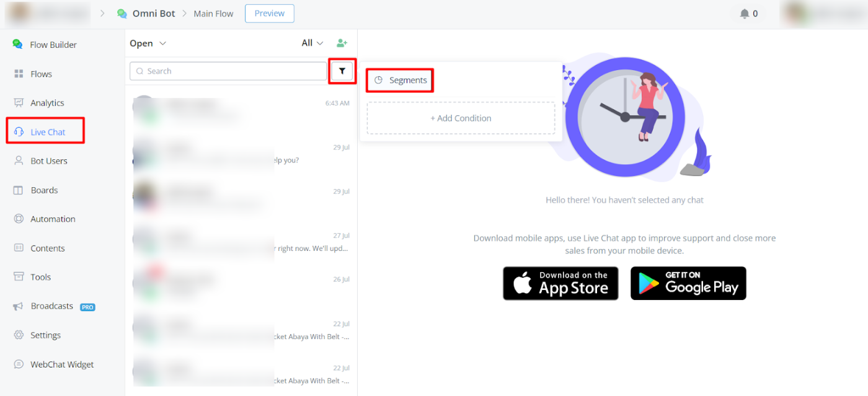Select the WebChat Widget icon
The image size is (868, 396).
coord(19,364)
